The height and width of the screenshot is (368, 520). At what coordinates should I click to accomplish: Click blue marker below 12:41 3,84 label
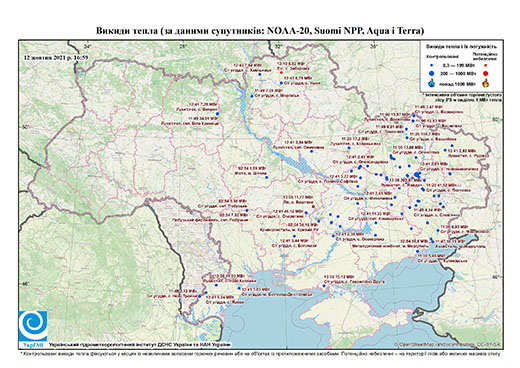[x=312, y=151]
